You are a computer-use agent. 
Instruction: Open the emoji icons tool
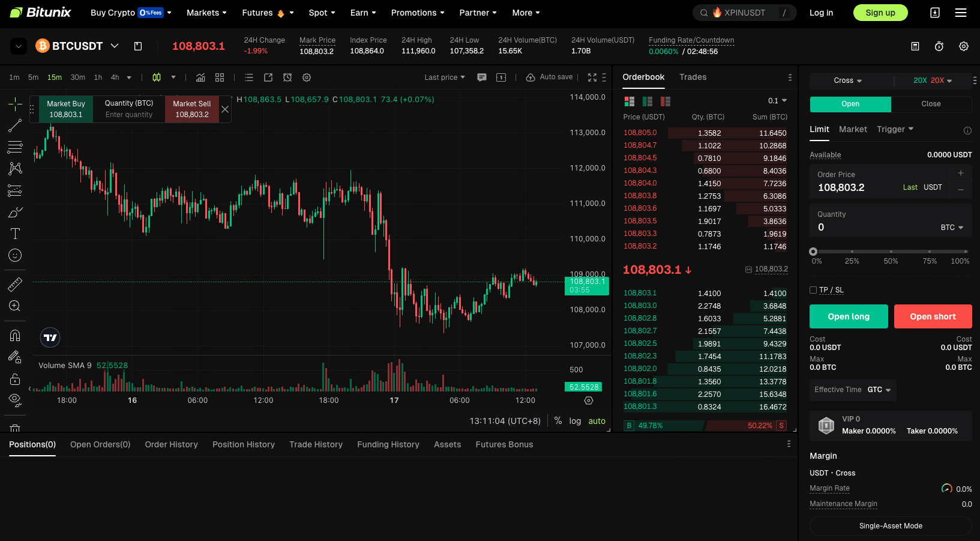click(15, 255)
